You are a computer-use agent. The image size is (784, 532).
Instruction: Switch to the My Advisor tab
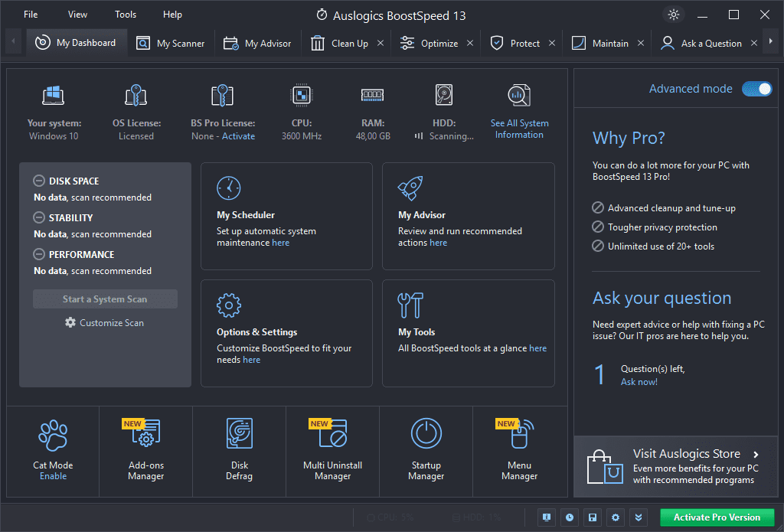click(x=257, y=44)
